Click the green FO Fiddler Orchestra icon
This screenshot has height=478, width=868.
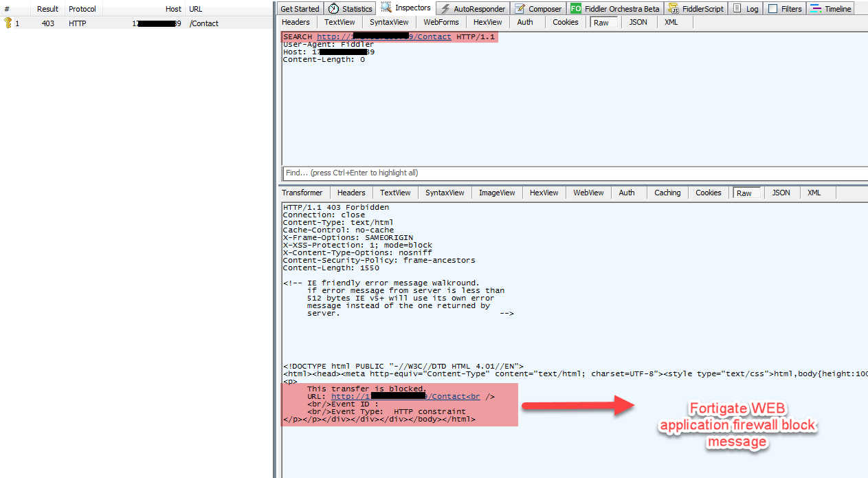point(575,9)
